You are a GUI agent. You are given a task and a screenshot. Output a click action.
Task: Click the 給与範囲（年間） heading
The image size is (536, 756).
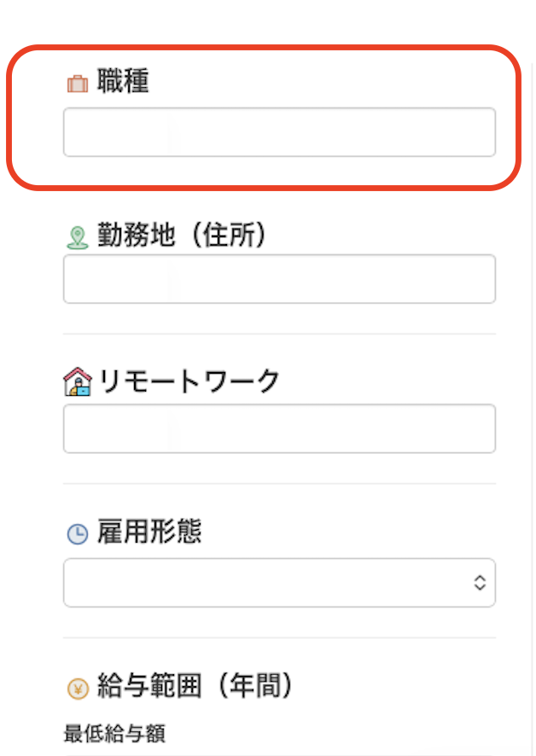195,686
